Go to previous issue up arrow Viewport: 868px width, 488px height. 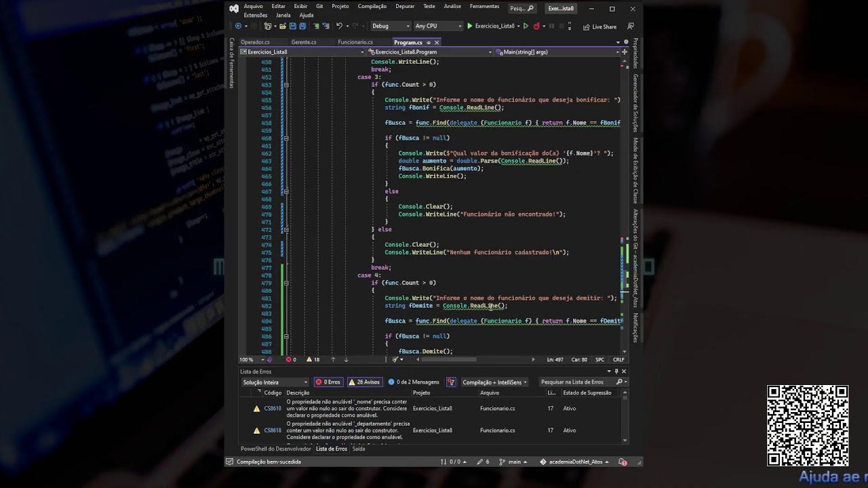pos(333,359)
